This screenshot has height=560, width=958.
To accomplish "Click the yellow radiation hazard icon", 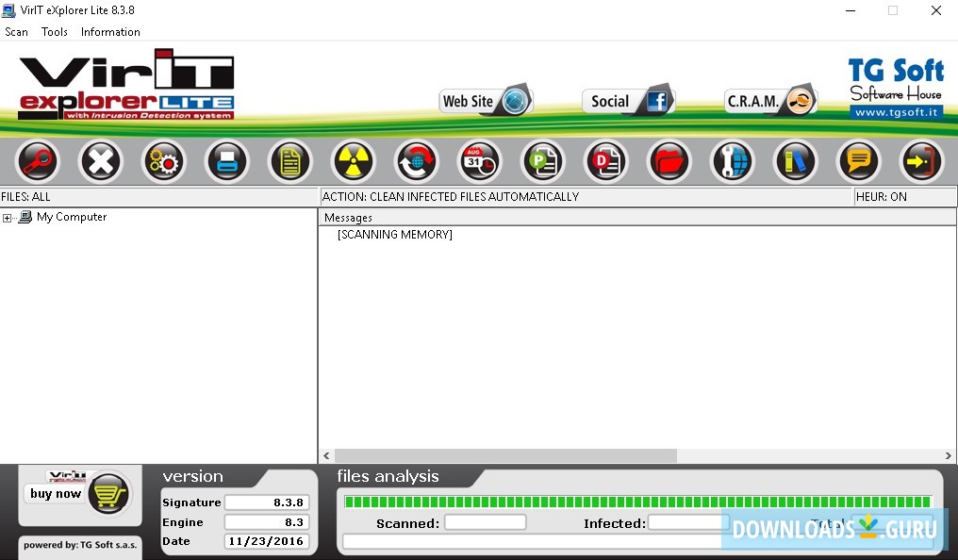I will pos(354,162).
